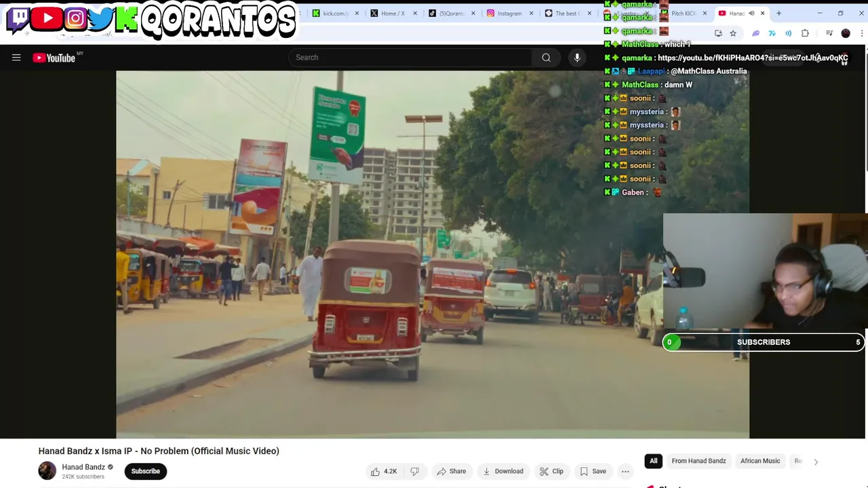Click the purple extension icon in toolbar
The image size is (868, 488).
(756, 33)
